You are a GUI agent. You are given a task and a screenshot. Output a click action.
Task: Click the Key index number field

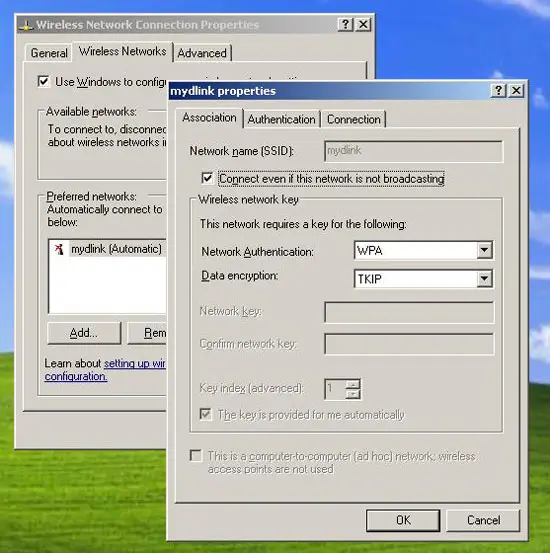click(x=335, y=389)
